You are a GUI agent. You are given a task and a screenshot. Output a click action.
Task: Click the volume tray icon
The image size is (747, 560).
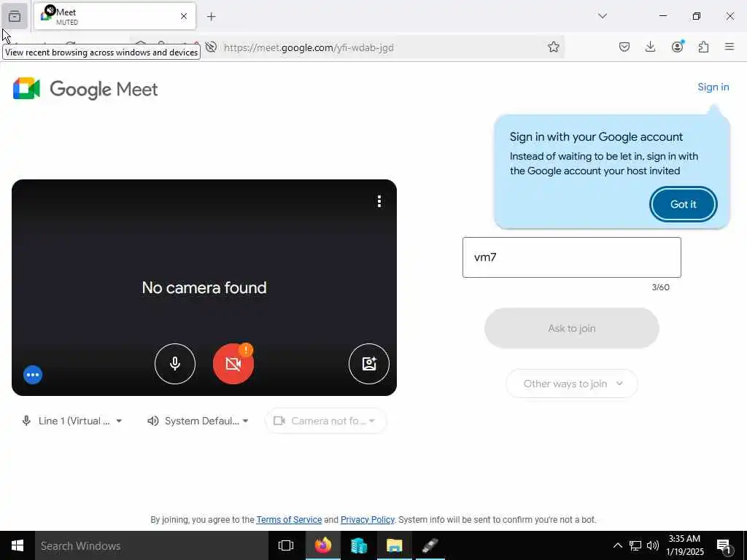(x=653, y=545)
